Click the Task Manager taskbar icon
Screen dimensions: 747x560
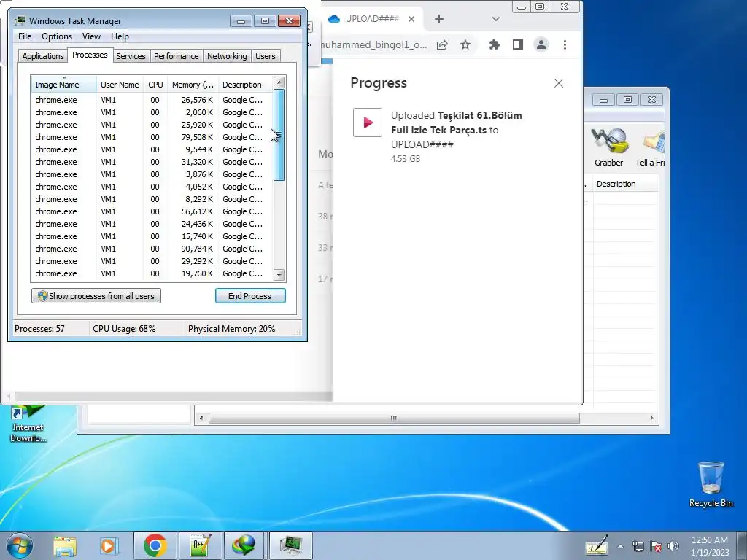(x=290, y=545)
